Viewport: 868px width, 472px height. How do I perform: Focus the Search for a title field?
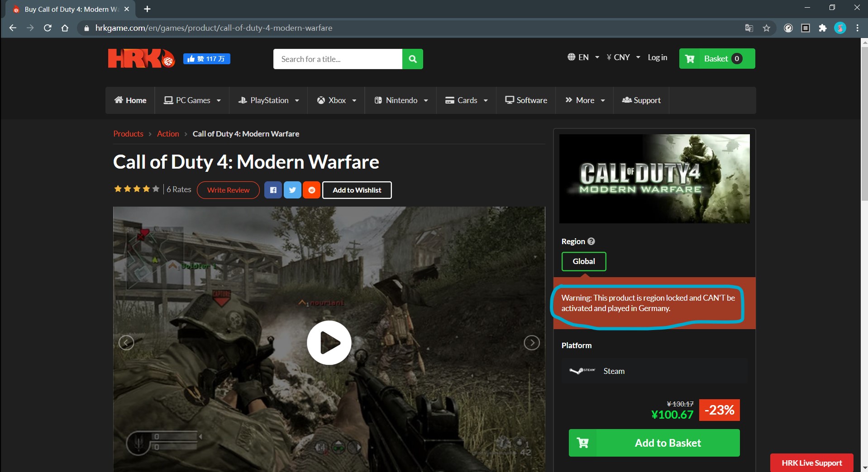[x=338, y=59]
